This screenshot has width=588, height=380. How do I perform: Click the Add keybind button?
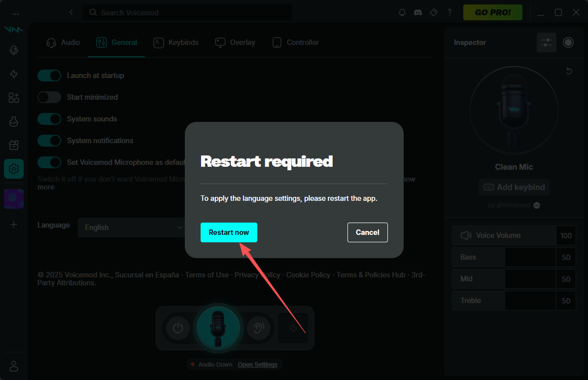point(514,187)
